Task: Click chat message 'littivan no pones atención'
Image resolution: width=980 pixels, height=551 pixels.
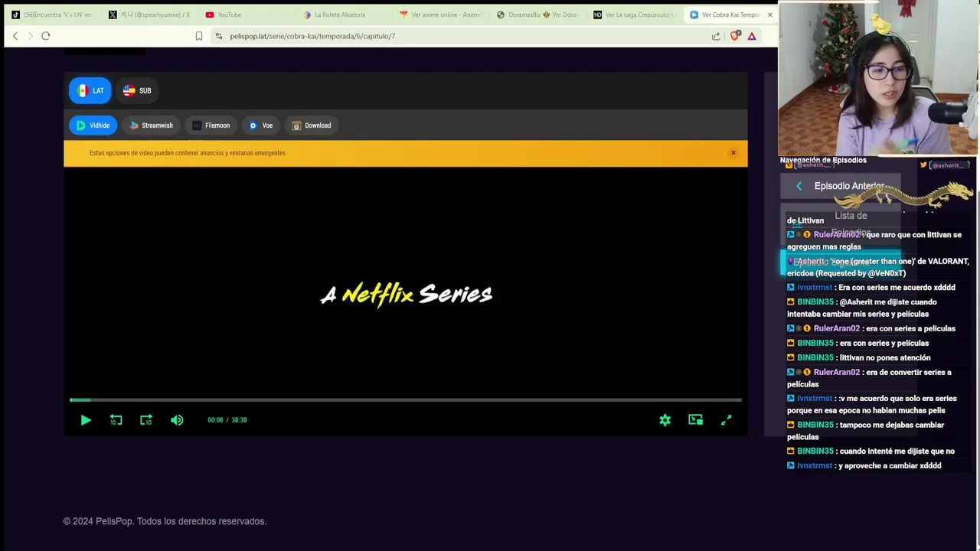Action: 859,357
